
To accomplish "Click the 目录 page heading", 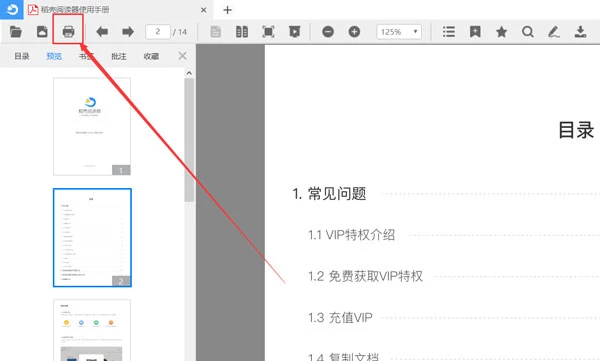I will pos(576,130).
